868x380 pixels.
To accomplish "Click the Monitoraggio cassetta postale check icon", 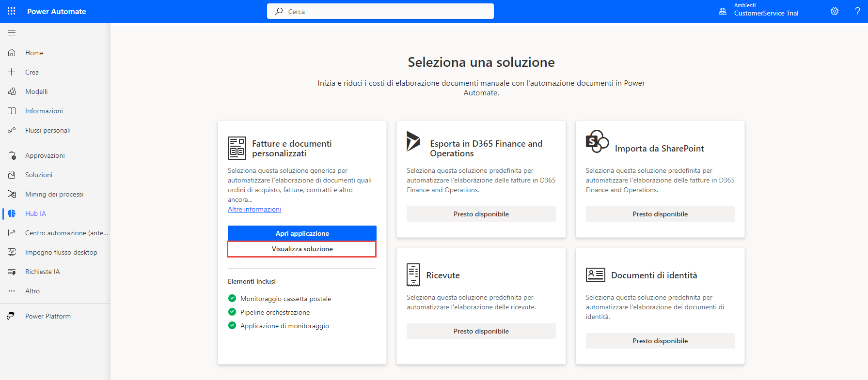I will (x=232, y=298).
